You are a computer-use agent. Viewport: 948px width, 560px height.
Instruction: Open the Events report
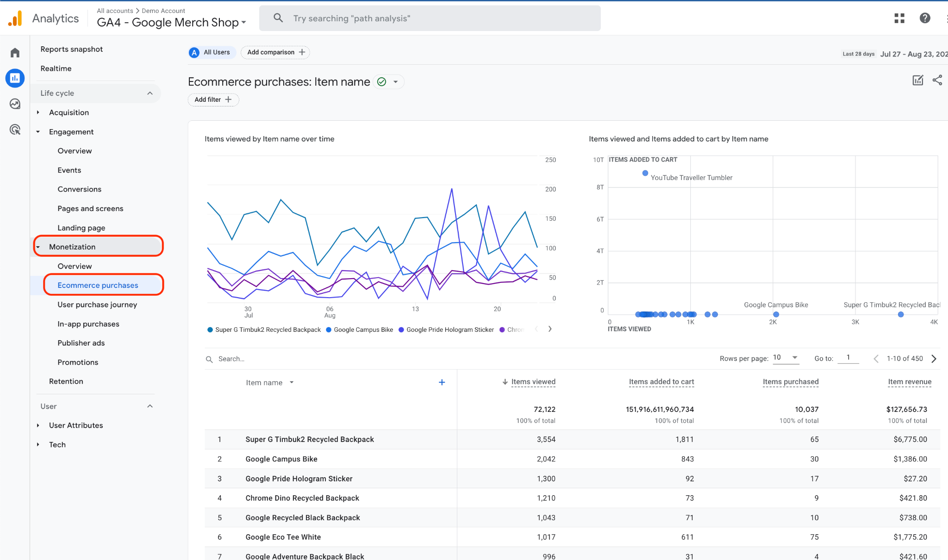[x=69, y=170]
